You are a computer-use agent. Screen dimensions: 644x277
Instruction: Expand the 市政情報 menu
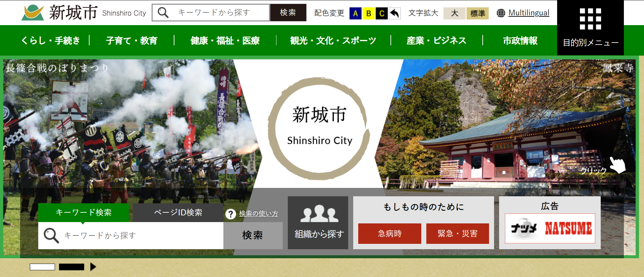520,41
